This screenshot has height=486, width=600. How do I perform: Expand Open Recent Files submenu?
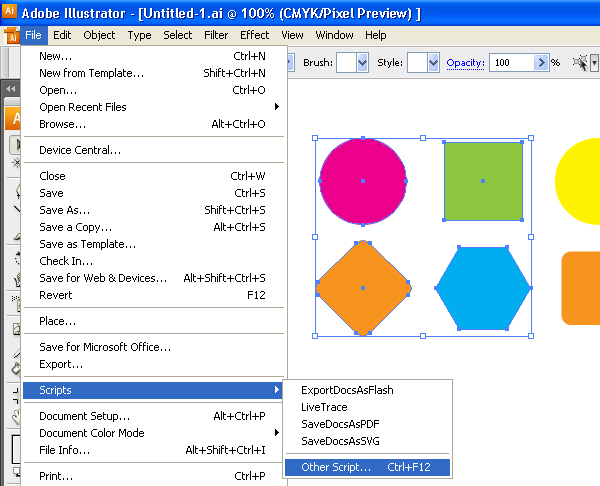click(x=155, y=107)
